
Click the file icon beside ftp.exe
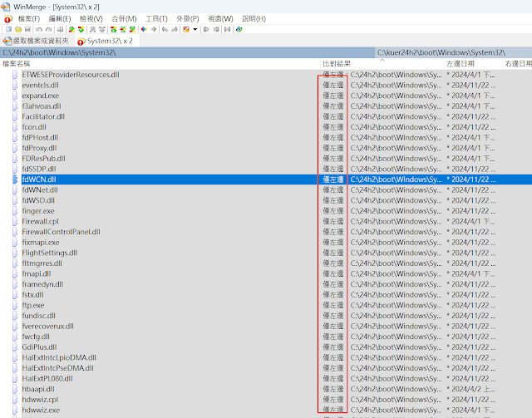click(x=15, y=305)
